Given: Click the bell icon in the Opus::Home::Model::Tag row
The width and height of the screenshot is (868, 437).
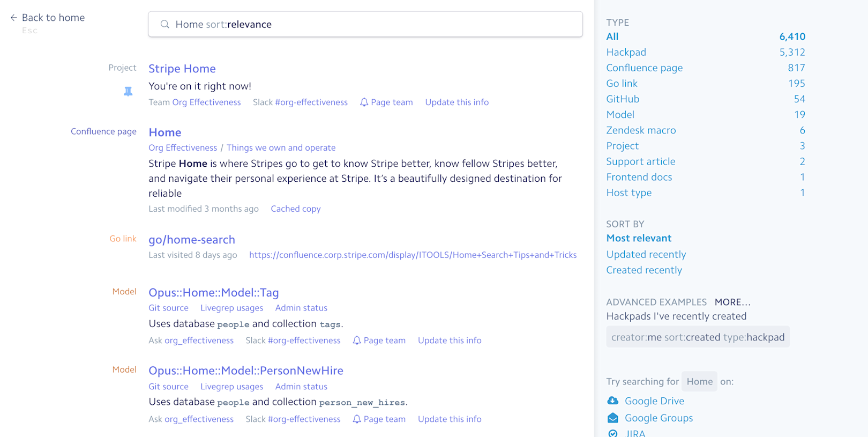Looking at the screenshot, I should pyautogui.click(x=357, y=340).
